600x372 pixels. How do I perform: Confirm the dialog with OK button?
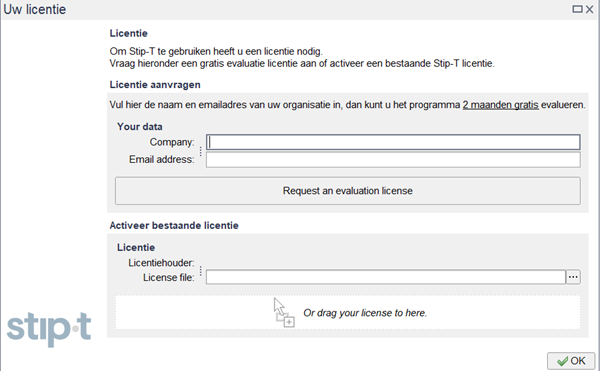coord(571,361)
